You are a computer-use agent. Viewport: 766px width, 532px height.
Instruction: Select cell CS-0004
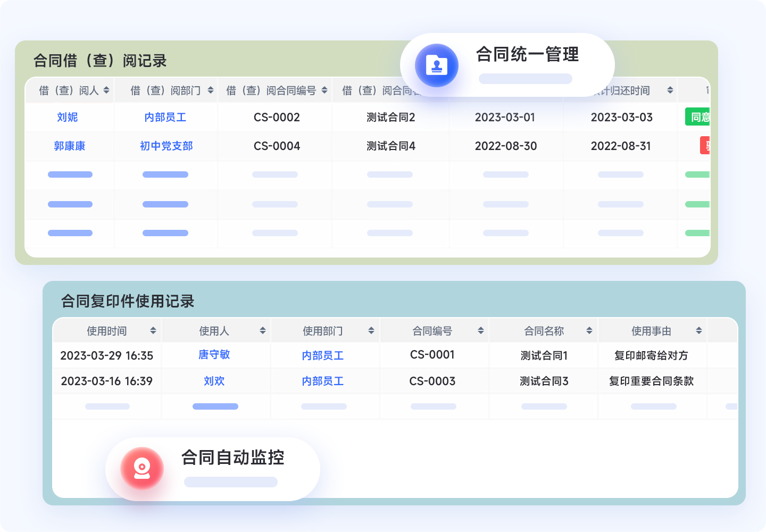[x=277, y=146]
